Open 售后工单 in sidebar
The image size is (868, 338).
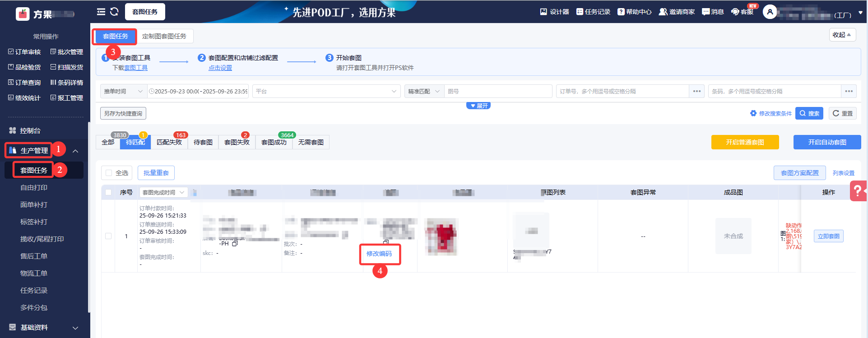(x=34, y=256)
